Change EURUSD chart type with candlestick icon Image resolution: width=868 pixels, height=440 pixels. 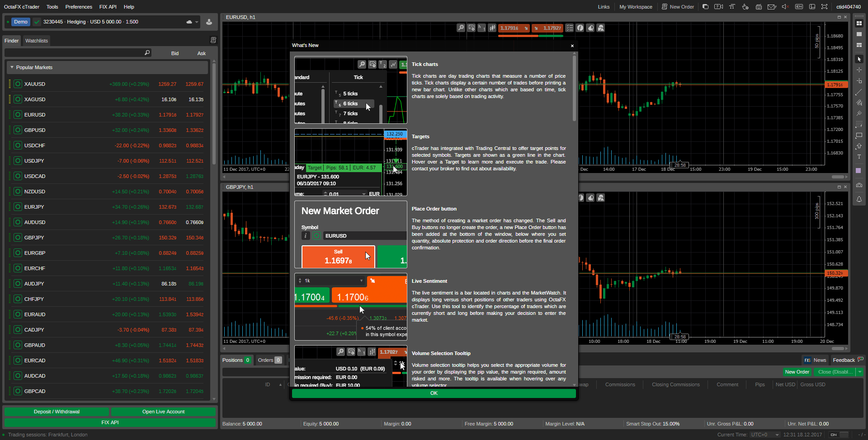pyautogui.click(x=492, y=28)
